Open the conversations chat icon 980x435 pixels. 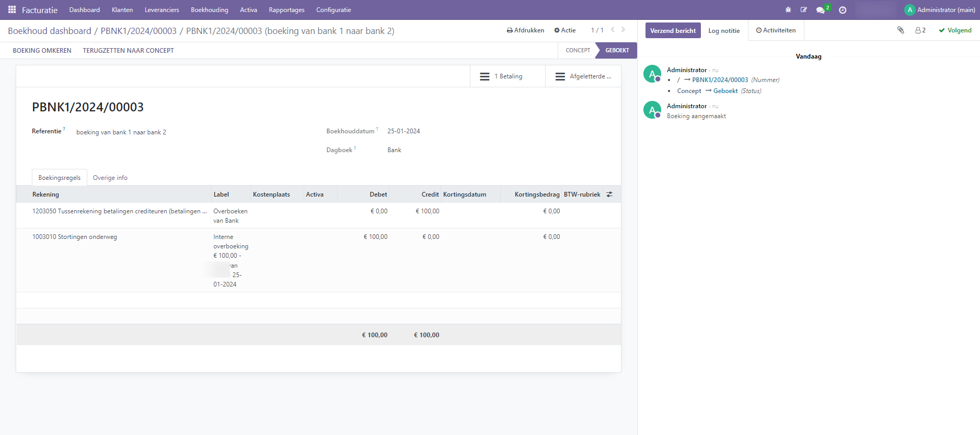[821, 10]
